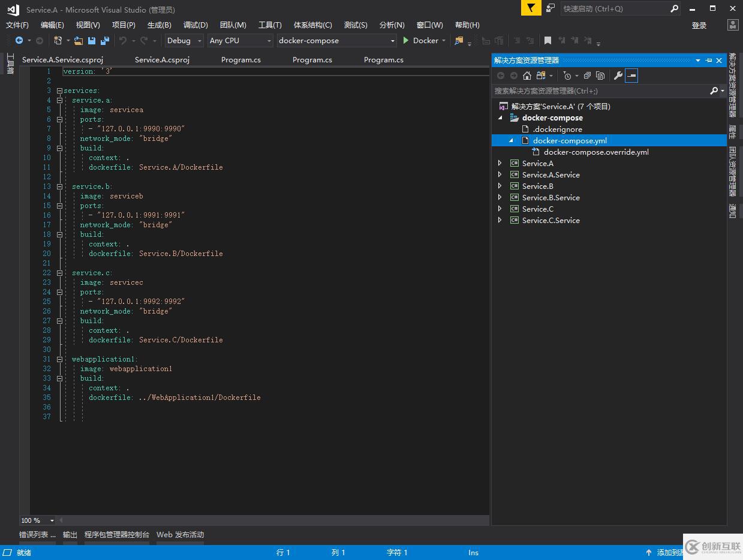Screen dimensions: 743x560
Task: Toggle the Preview Selected Items button
Action: tap(631, 76)
